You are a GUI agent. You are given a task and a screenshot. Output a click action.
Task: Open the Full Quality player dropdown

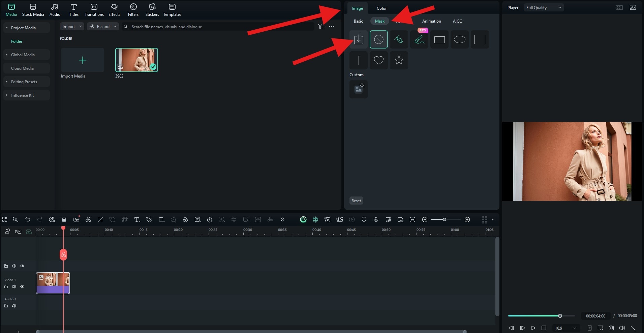544,8
